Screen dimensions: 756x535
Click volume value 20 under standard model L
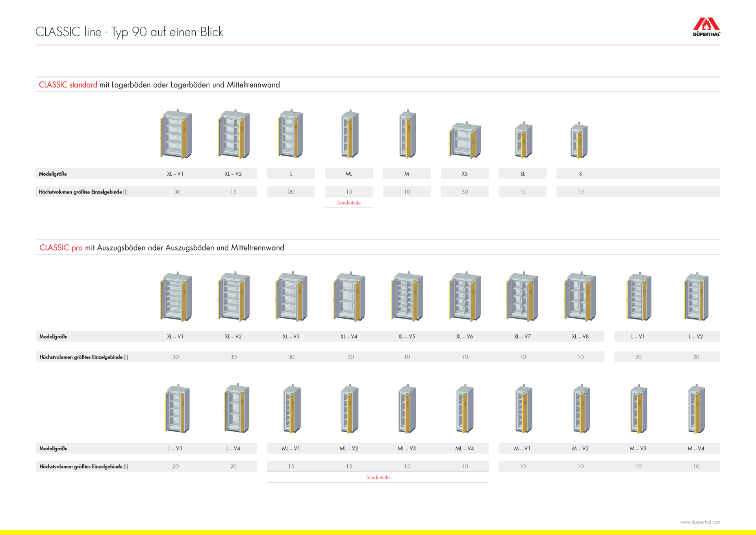click(x=291, y=192)
